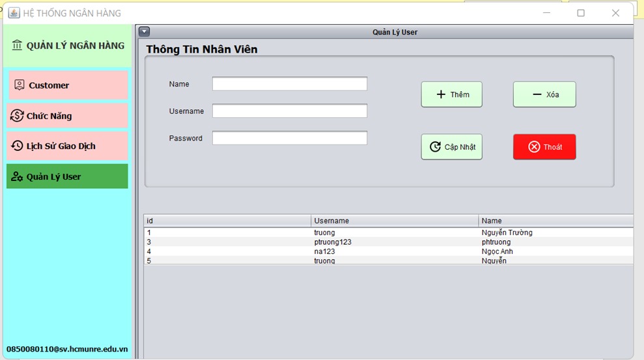Image resolution: width=644 pixels, height=360 pixels.
Task: Select the row with name Nguyễn Trường
Action: click(389, 232)
